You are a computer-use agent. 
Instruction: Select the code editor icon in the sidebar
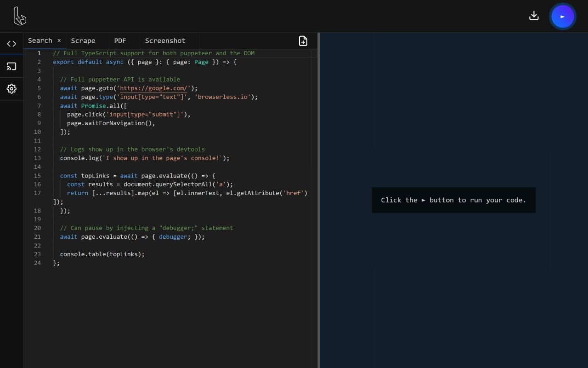coord(11,44)
